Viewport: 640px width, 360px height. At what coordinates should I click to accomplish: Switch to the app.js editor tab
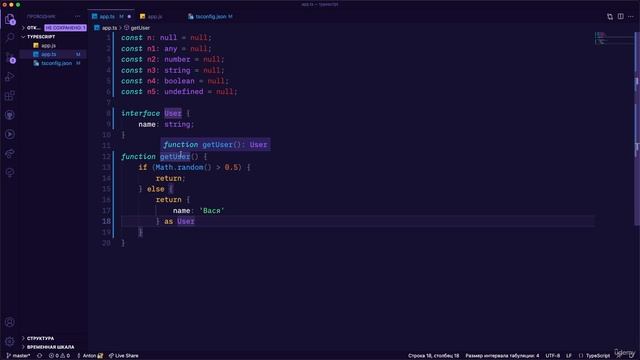click(154, 16)
